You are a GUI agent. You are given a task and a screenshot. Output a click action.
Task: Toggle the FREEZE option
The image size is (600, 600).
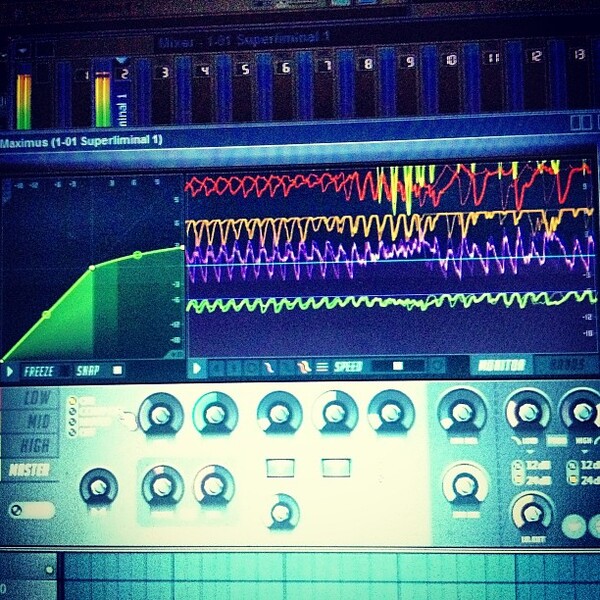pyautogui.click(x=38, y=371)
